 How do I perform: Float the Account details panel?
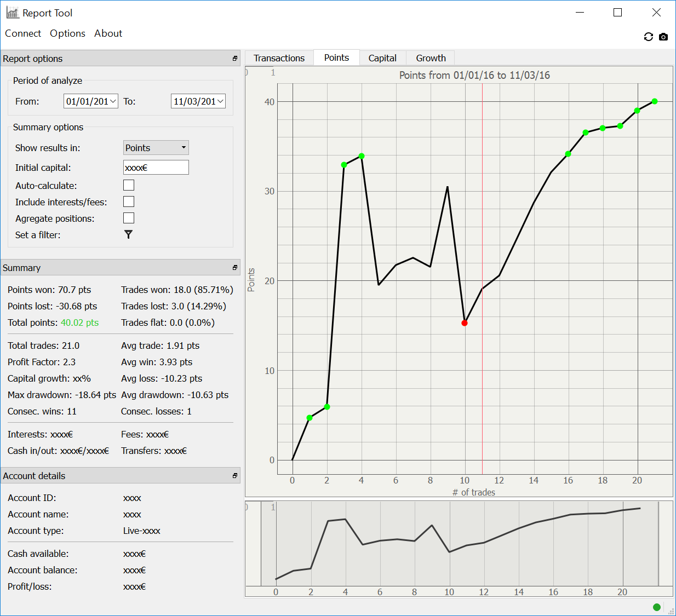click(235, 476)
